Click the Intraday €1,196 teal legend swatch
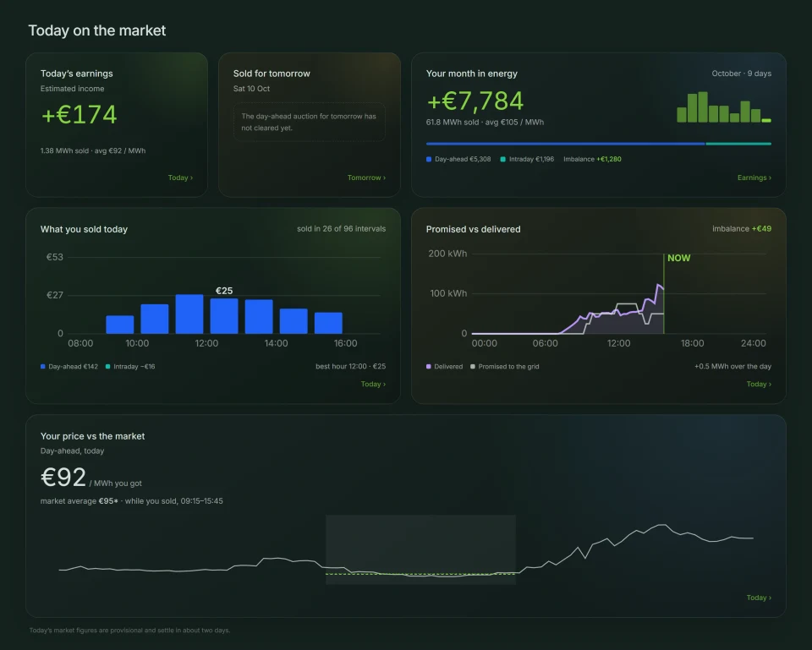 pyautogui.click(x=502, y=160)
